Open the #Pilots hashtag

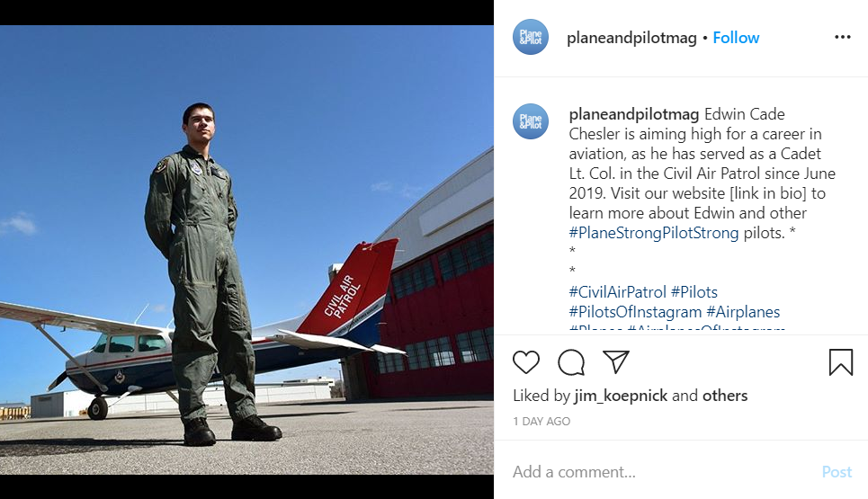click(694, 292)
